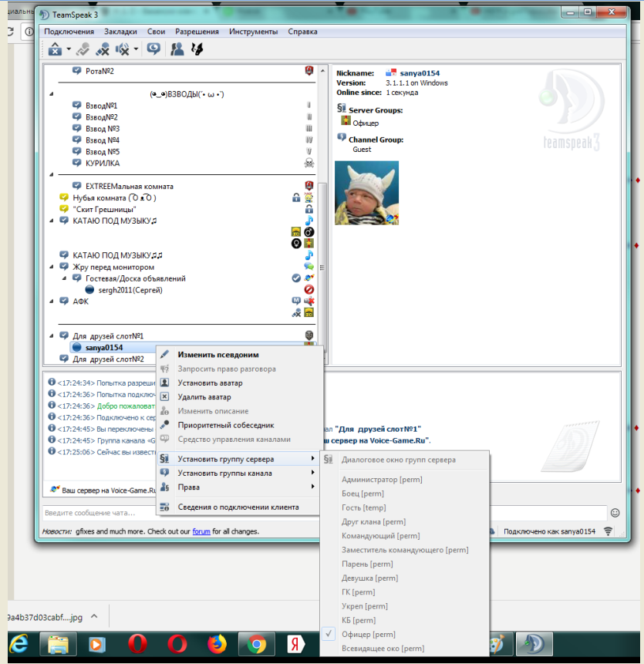644x664 pixels.
Task: Open the Инструменты menu
Action: pyautogui.click(x=253, y=32)
